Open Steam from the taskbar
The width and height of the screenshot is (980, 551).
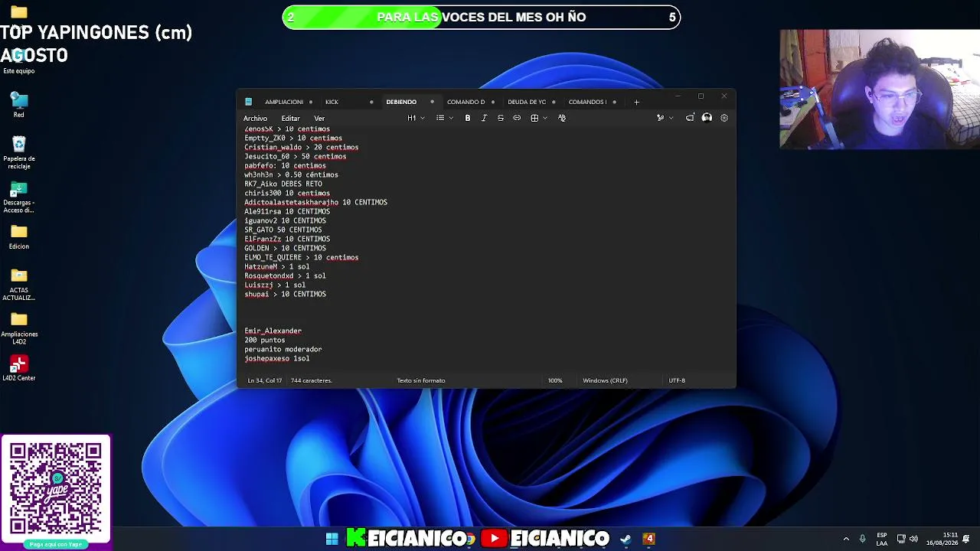click(x=626, y=539)
